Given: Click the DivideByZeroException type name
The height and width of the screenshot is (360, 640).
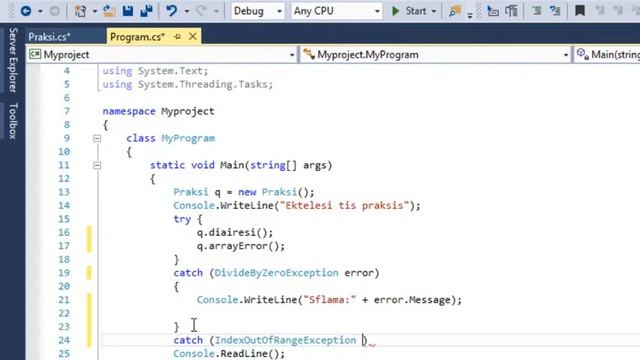Looking at the screenshot, I should 276,273.
